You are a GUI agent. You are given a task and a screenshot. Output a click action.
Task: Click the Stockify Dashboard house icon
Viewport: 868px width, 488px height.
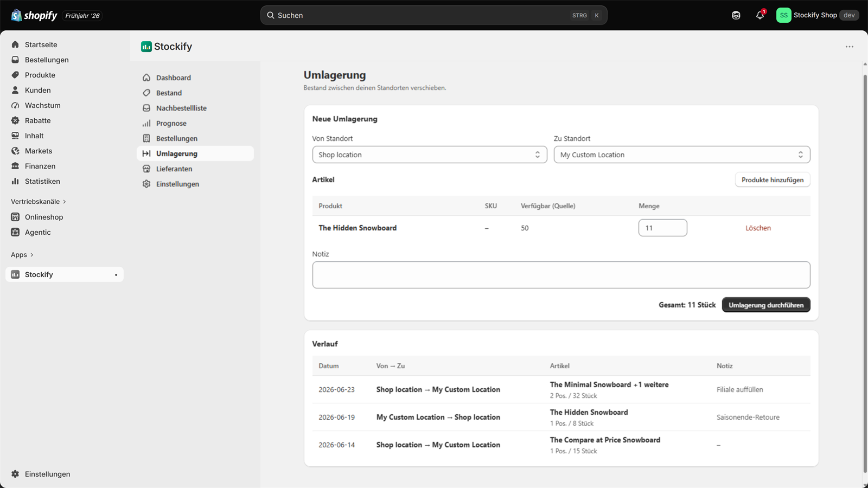146,78
